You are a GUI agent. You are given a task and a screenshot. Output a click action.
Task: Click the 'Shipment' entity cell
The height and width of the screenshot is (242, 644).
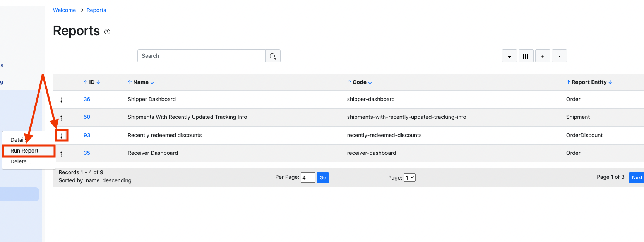(578, 117)
